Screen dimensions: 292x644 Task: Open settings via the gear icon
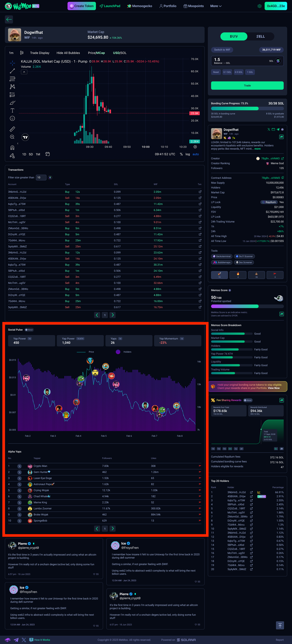tap(259, 6)
